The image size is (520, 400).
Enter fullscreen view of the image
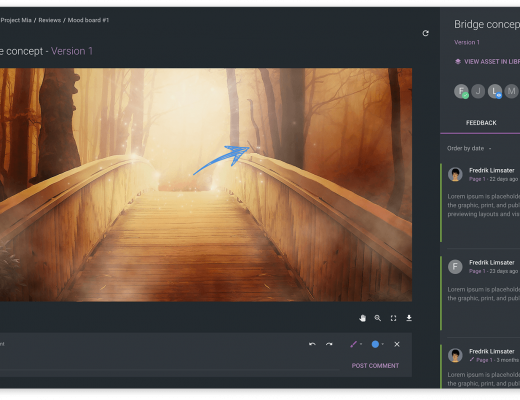[393, 318]
